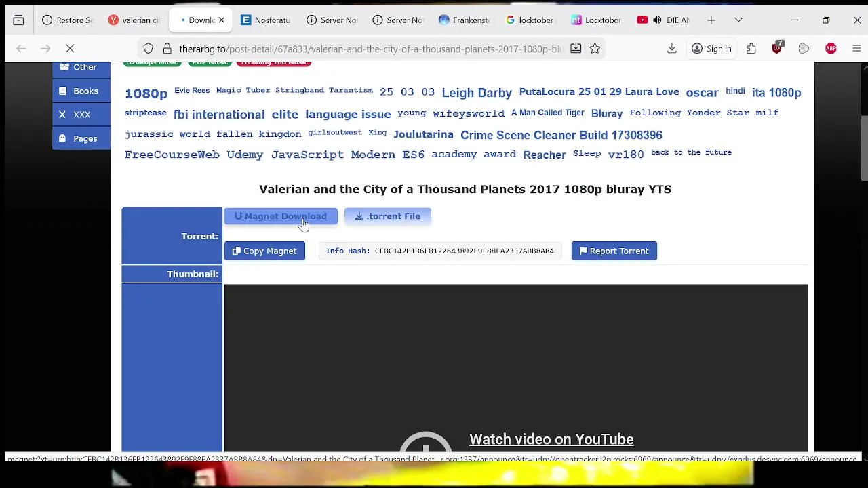Mute the audio on the YouTube DIE AN tab
Viewport: 868px width, 488px height.
coord(656,20)
